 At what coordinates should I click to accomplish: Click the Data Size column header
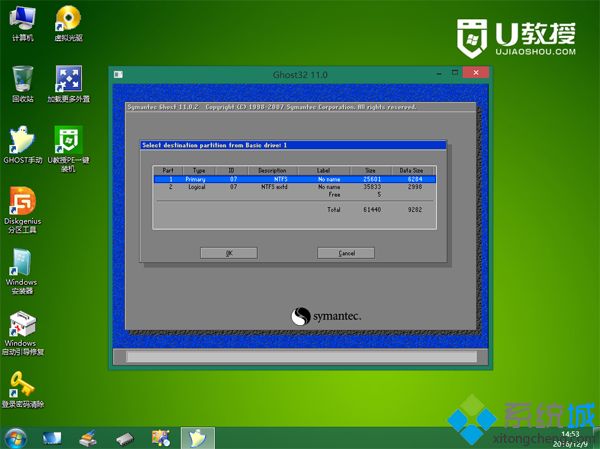[x=412, y=170]
